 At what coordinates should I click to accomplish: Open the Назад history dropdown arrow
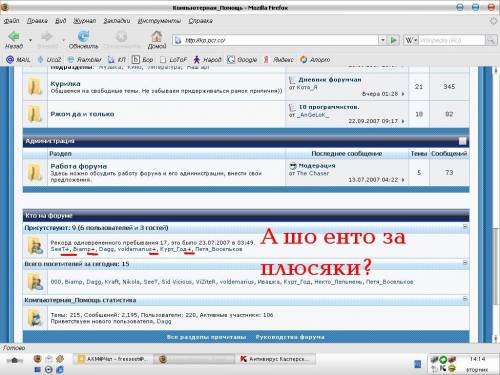coord(30,40)
